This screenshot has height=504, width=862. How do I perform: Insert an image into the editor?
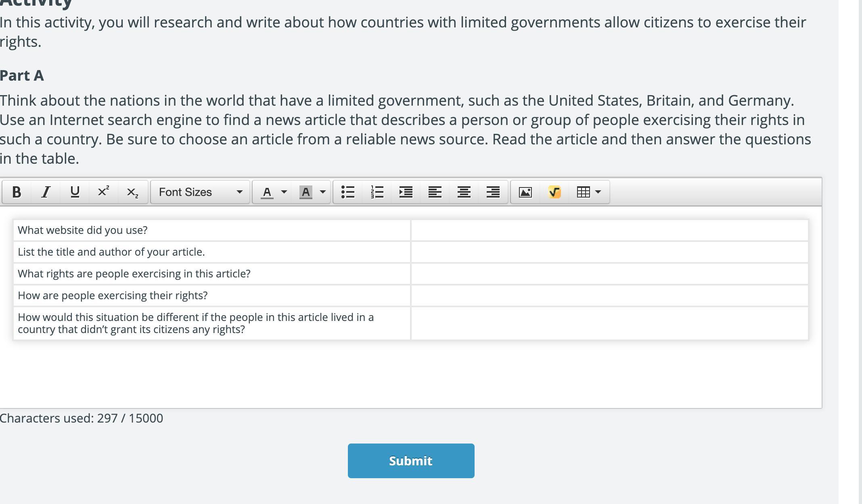525,192
